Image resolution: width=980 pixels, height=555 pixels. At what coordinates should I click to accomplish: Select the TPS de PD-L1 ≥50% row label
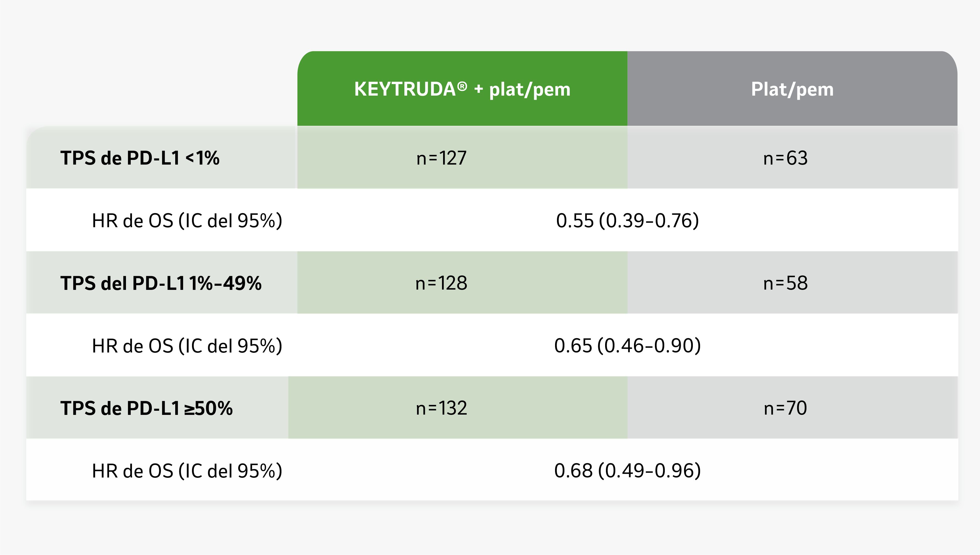pyautogui.click(x=147, y=408)
